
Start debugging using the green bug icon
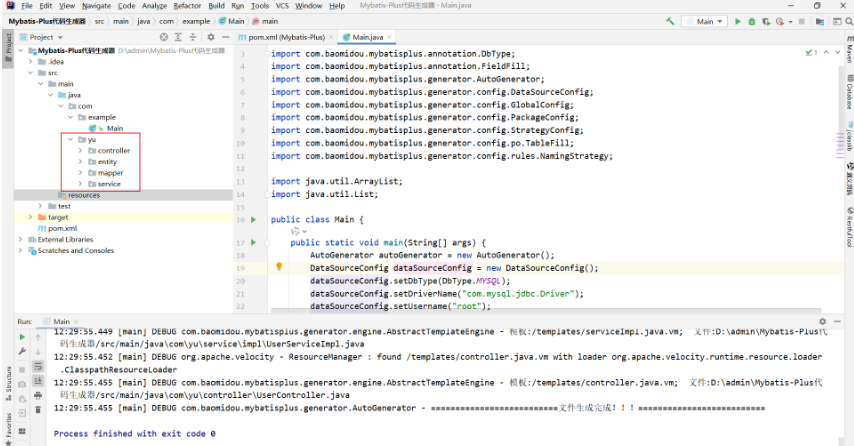pyautogui.click(x=752, y=21)
